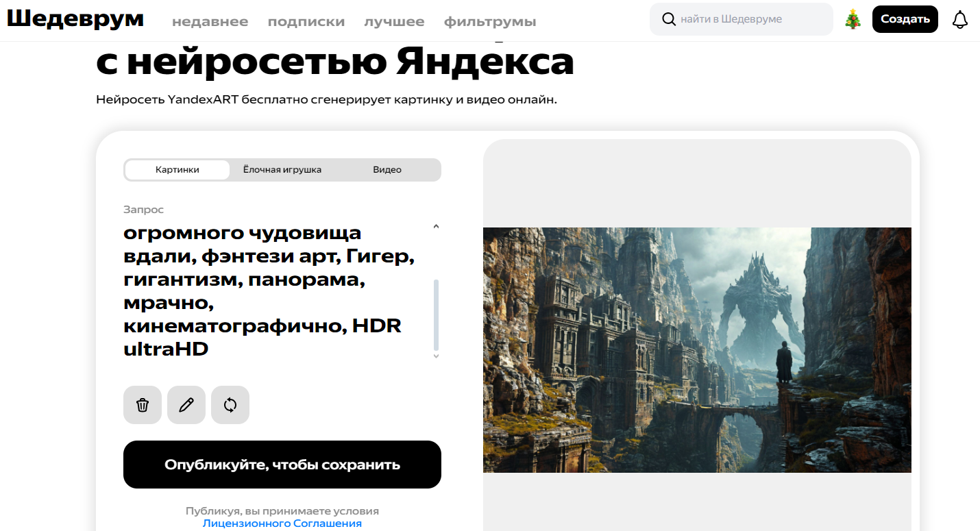980x531 pixels.
Task: Select the pencil icon to edit prompt
Action: click(x=186, y=405)
